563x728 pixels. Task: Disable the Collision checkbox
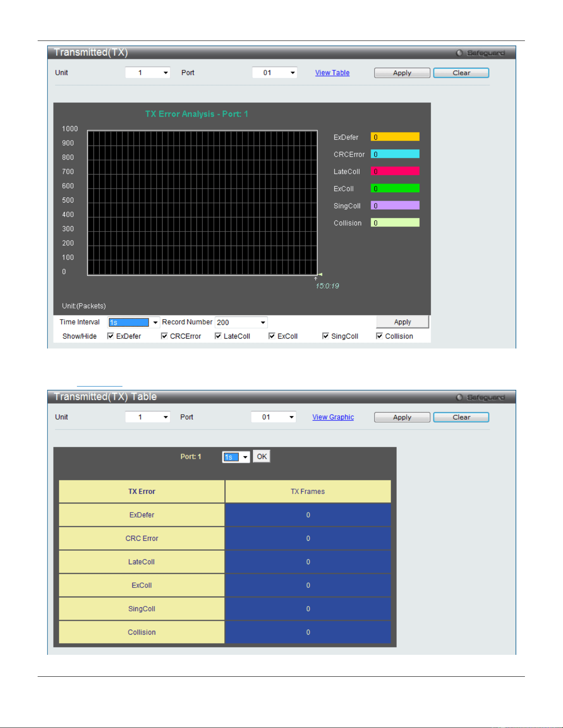[x=379, y=336]
